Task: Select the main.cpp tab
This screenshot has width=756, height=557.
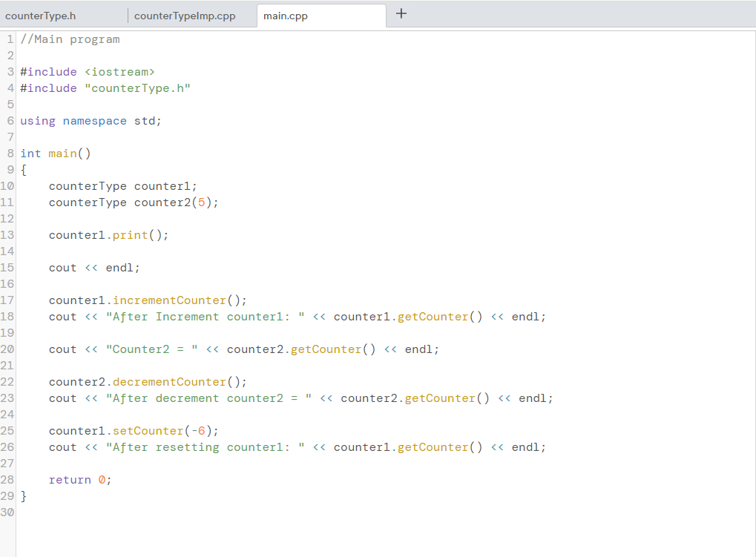Action: [x=286, y=15]
